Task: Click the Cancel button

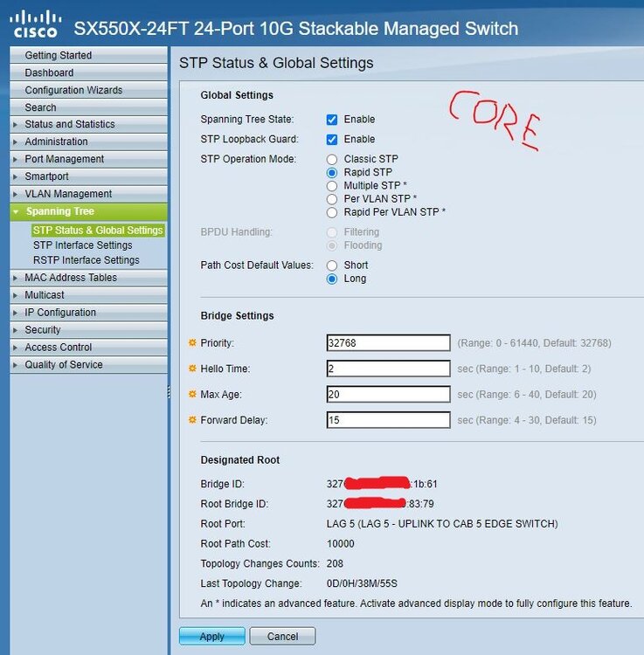Action: pyautogui.click(x=282, y=636)
